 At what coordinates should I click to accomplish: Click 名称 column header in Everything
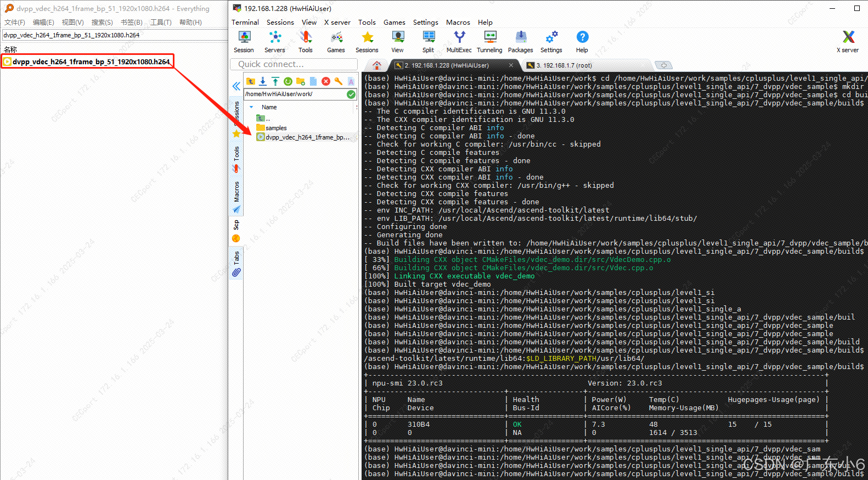(x=10, y=49)
